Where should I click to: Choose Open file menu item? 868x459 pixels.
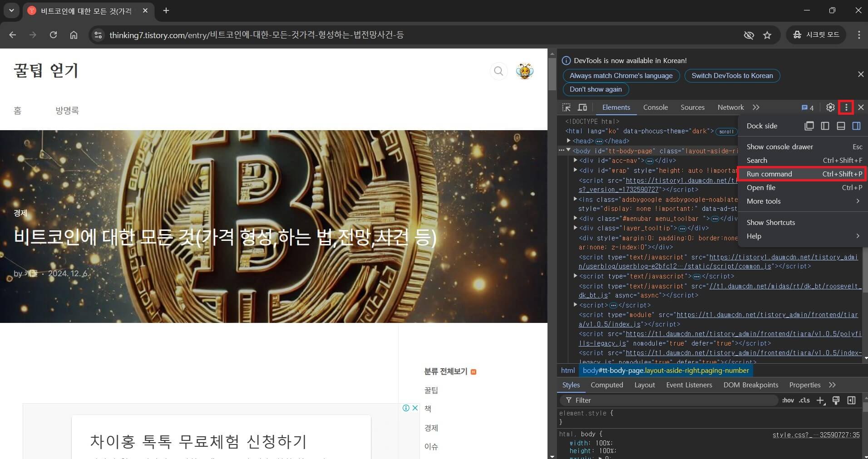tap(803, 188)
